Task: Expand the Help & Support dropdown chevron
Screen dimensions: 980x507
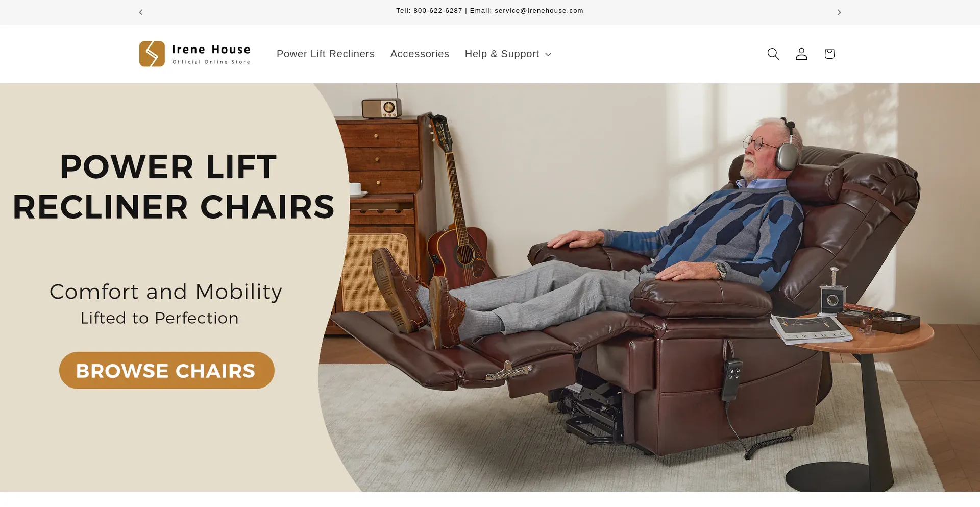Action: [548, 54]
